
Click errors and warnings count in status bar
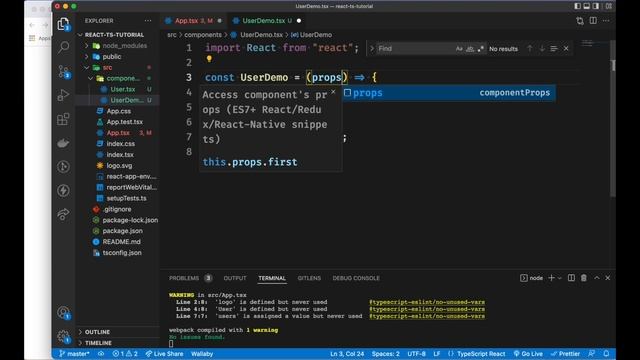125,354
